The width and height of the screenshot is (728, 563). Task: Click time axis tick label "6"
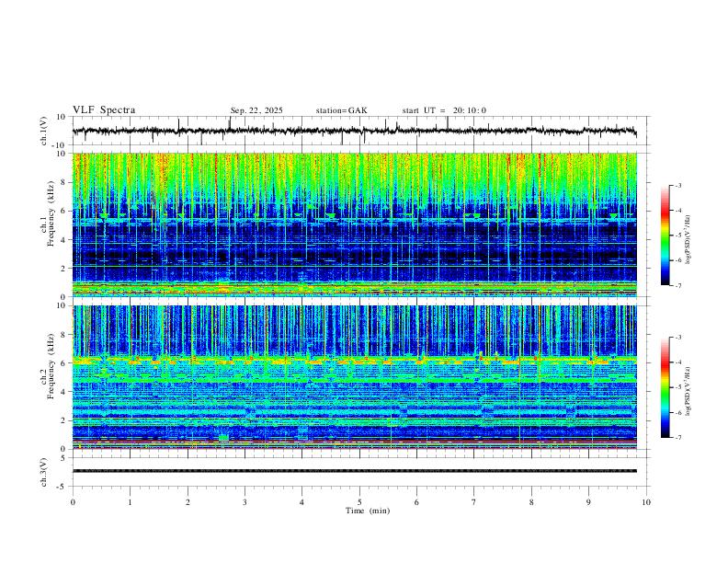(417, 502)
